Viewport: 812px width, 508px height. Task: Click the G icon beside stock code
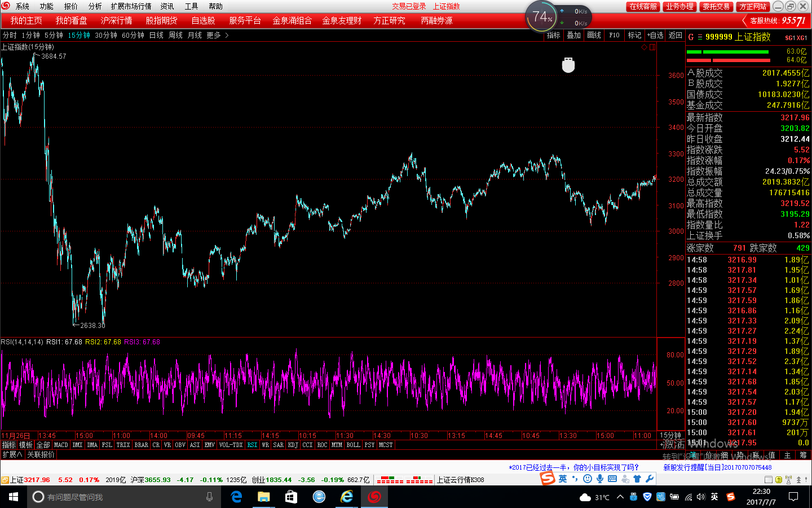click(x=691, y=37)
